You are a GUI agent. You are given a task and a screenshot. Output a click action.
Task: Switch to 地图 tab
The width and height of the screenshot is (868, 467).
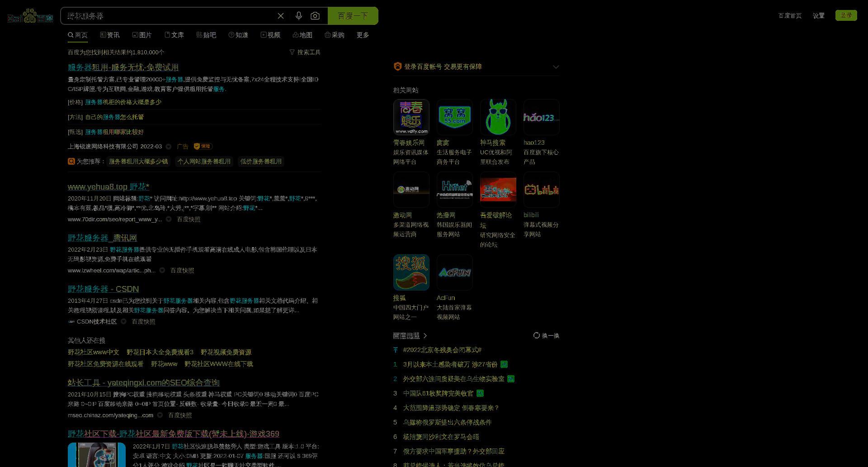(302, 35)
